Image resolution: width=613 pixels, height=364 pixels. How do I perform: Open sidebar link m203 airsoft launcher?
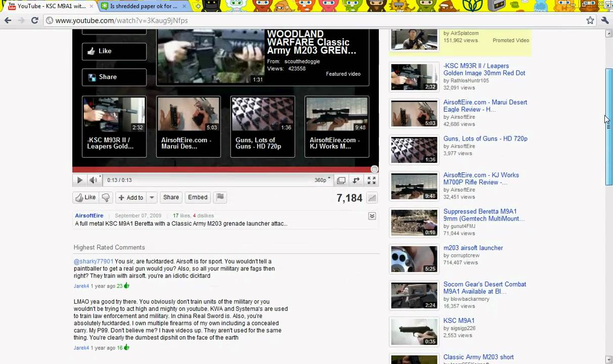[473, 248]
